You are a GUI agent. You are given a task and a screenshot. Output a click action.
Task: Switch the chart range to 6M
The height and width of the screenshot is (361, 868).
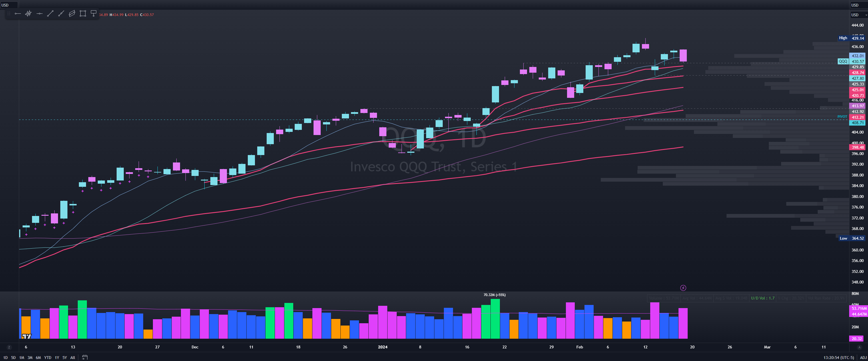coord(38,357)
